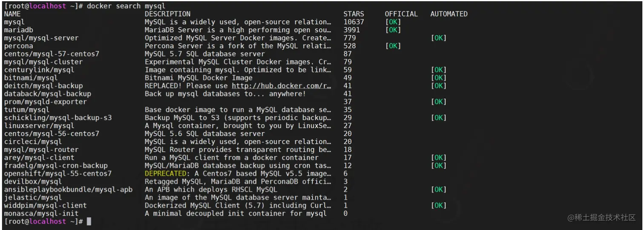Viewport: 644px width, 230px height.
Task: Click the automated [OK] for ansibleplaybookbundle/mysql-apb
Action: [x=439, y=190]
